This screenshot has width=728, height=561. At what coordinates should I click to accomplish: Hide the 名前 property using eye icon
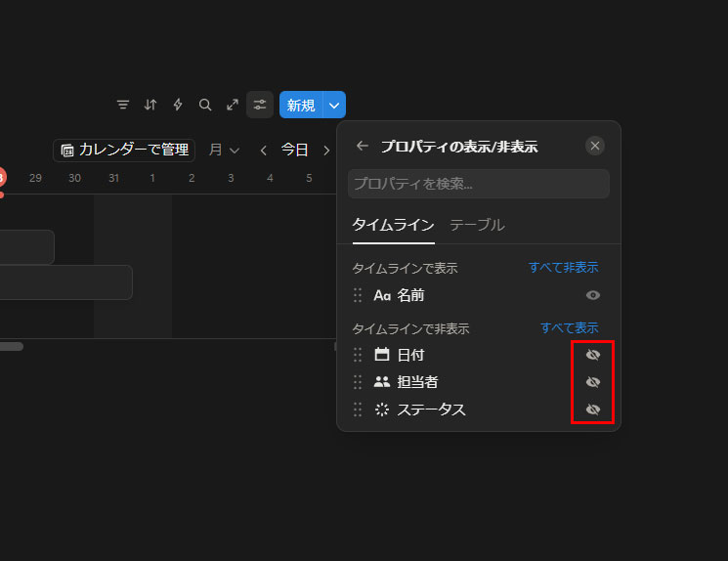pos(592,295)
